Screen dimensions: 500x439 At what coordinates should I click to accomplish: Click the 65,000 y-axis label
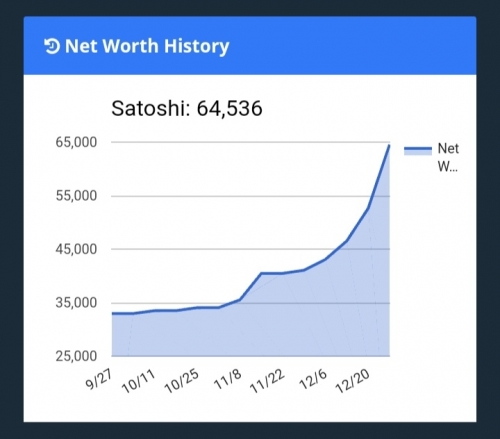[76, 142]
